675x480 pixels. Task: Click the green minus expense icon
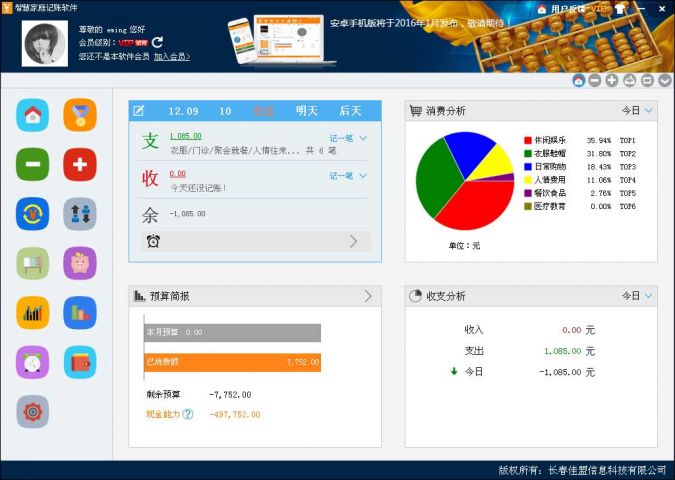click(x=32, y=164)
